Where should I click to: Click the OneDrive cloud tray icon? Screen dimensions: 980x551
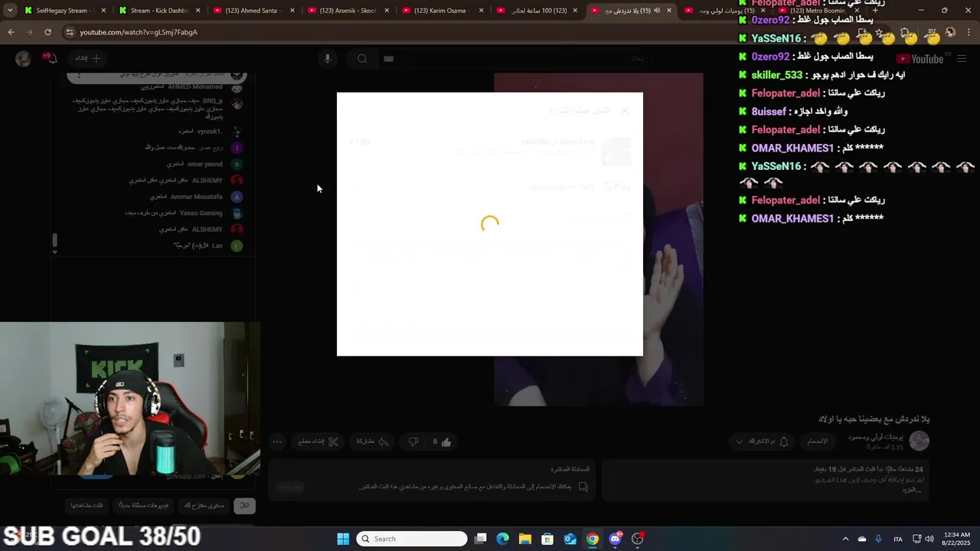pos(862,539)
